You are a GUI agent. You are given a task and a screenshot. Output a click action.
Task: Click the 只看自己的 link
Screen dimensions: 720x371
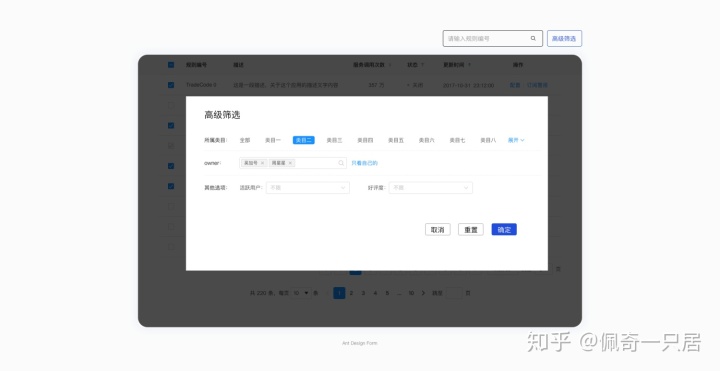point(365,163)
